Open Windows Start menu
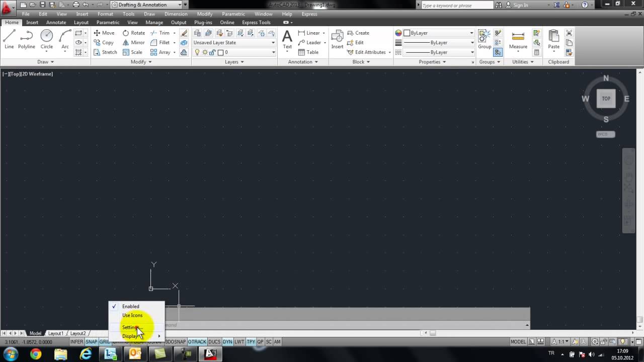Image resolution: width=644 pixels, height=362 pixels. click(x=11, y=354)
